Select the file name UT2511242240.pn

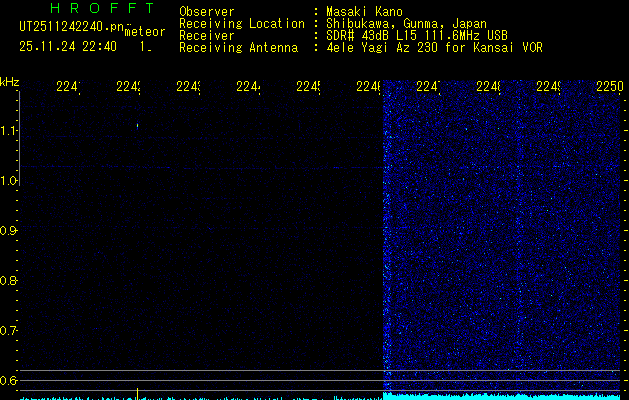(72, 27)
